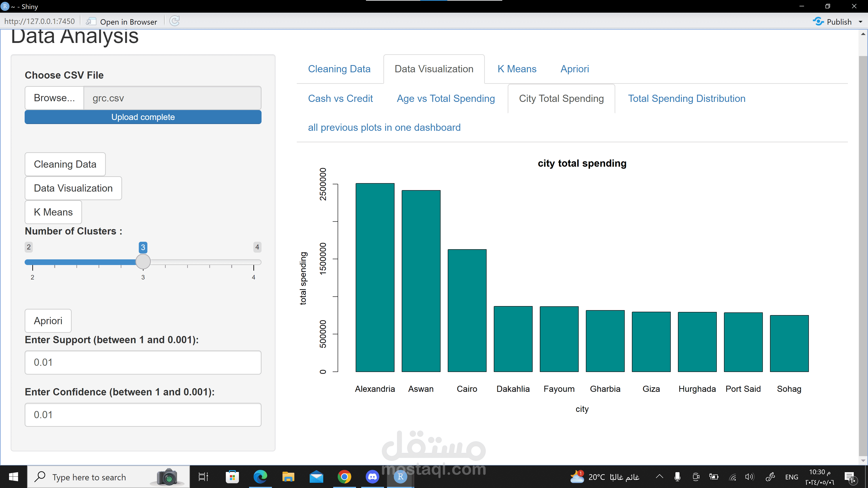Screen dimensions: 868x488
Task: Open File Explorer from taskbar
Action: click(288, 476)
